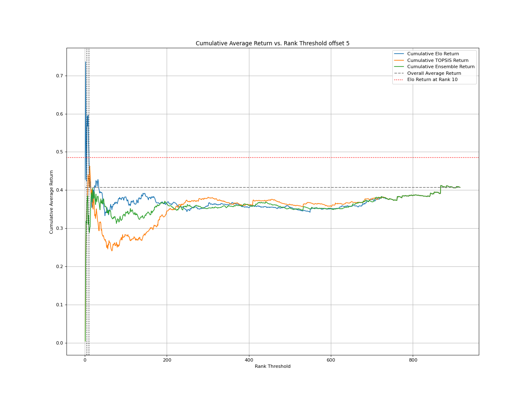Viewport: 532px width, 399px height.
Task: Select the green Cumulative Ensemble Return line sample
Action: click(399, 66)
